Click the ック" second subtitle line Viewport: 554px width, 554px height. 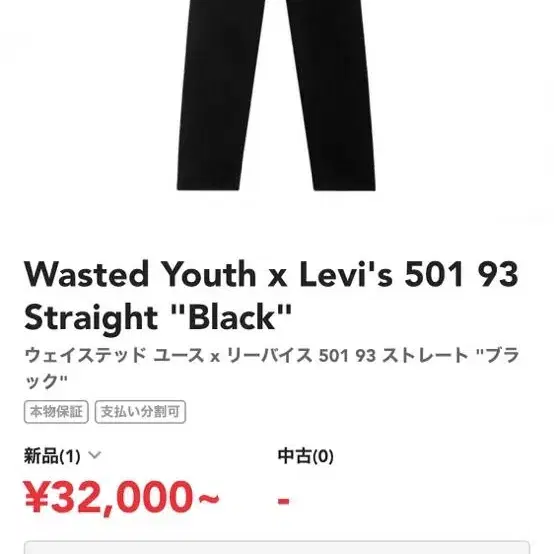click(x=46, y=381)
